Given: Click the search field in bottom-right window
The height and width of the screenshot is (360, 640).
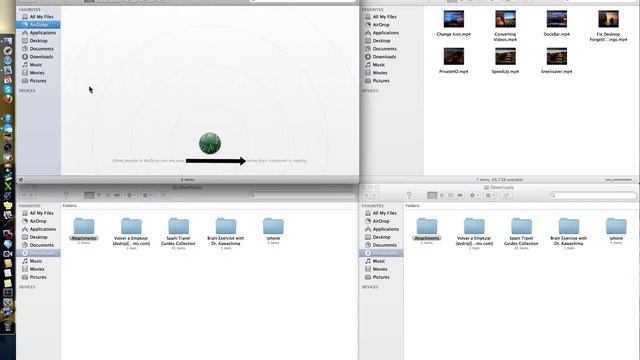Looking at the screenshot, I should [x=593, y=196].
